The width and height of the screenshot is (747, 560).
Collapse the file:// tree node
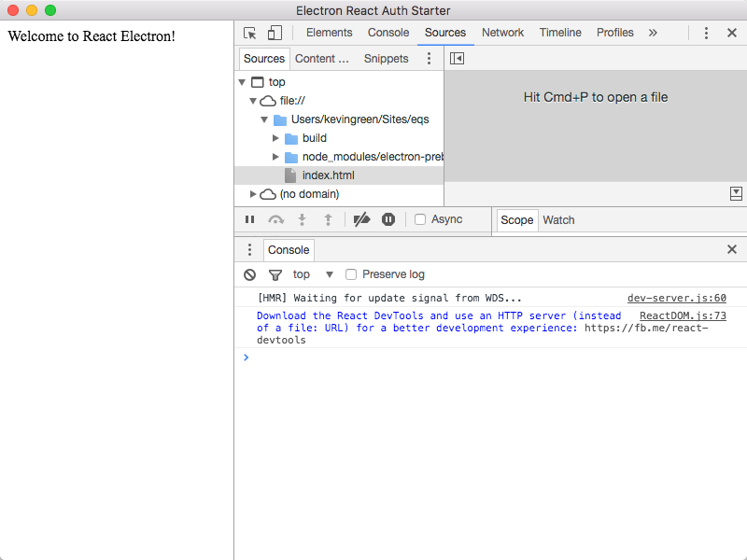(x=253, y=101)
